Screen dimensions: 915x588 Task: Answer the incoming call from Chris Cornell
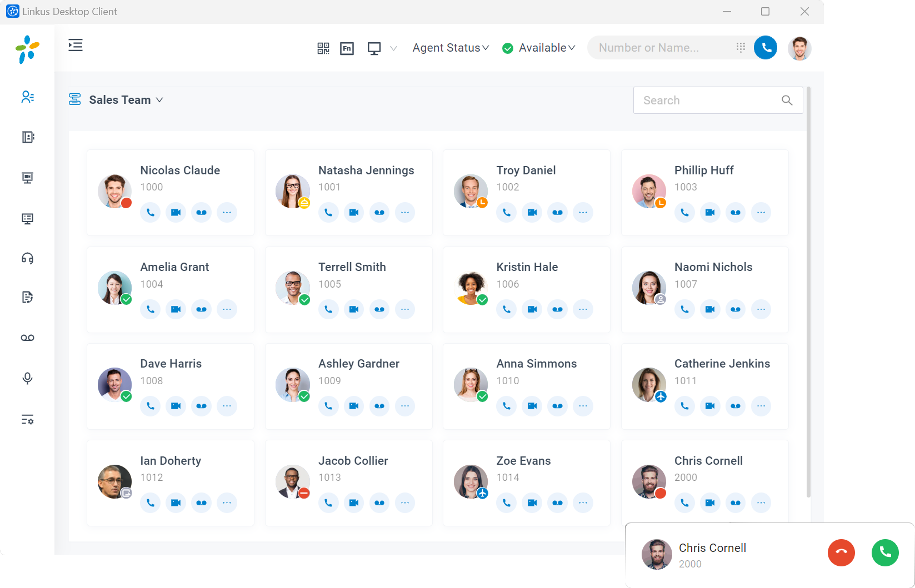(x=885, y=552)
